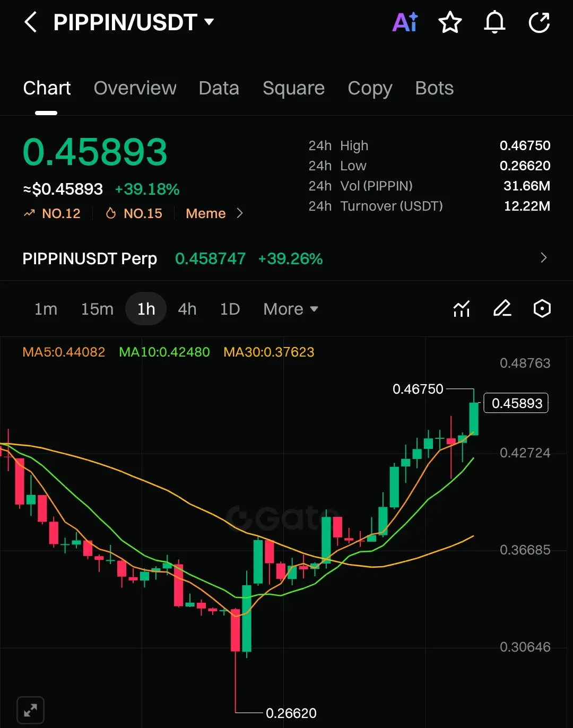Select the 4h timeframe
The image size is (573, 728).
[x=187, y=309]
